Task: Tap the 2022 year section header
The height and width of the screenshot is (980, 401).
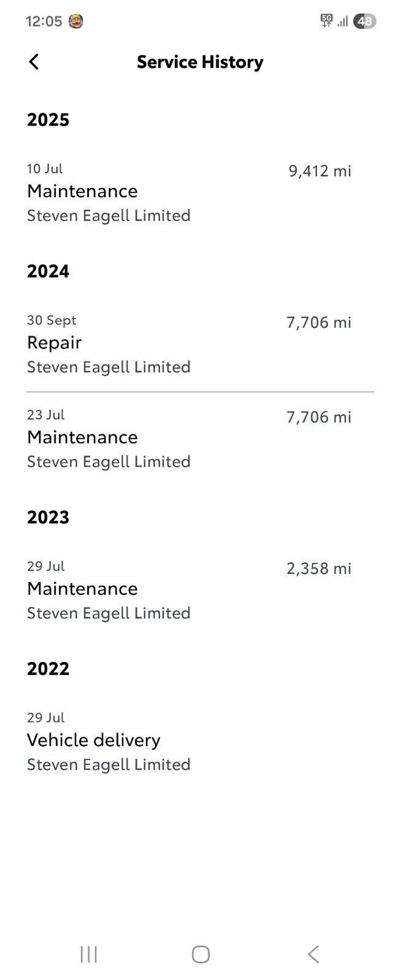Action: pyautogui.click(x=48, y=669)
